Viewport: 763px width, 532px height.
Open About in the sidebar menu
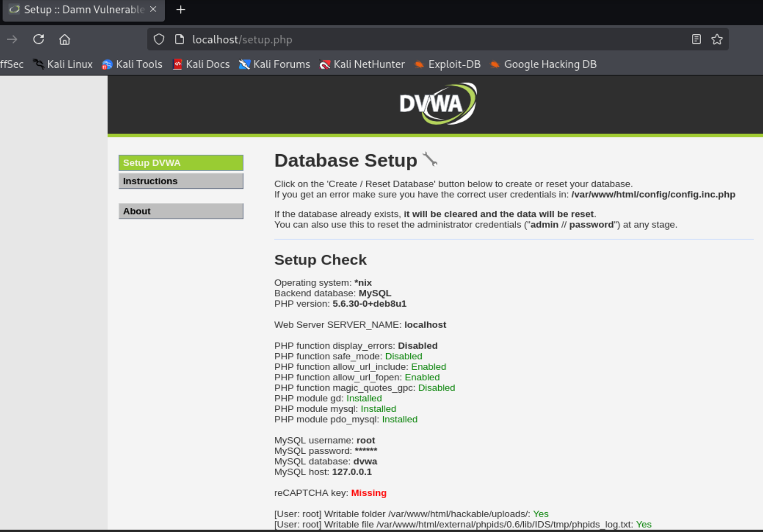(x=181, y=211)
